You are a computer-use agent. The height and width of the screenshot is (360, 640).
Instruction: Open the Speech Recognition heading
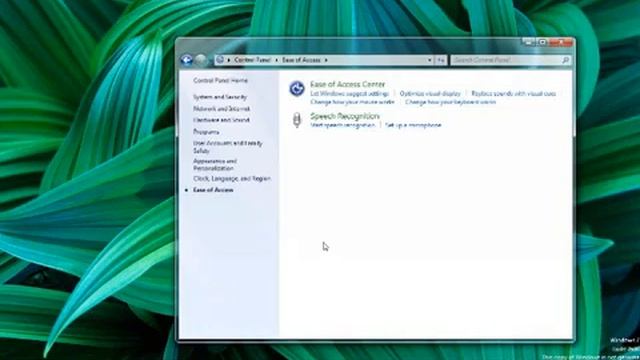click(x=345, y=116)
